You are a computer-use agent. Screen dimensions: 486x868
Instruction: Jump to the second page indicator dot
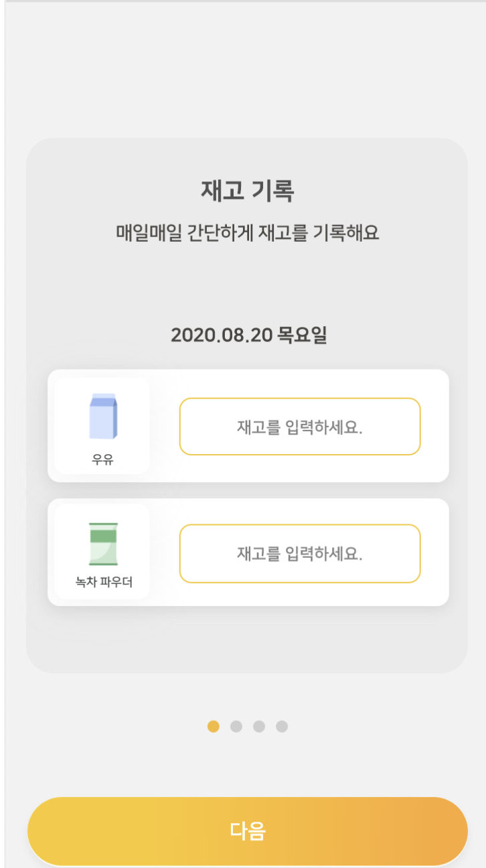point(236,727)
